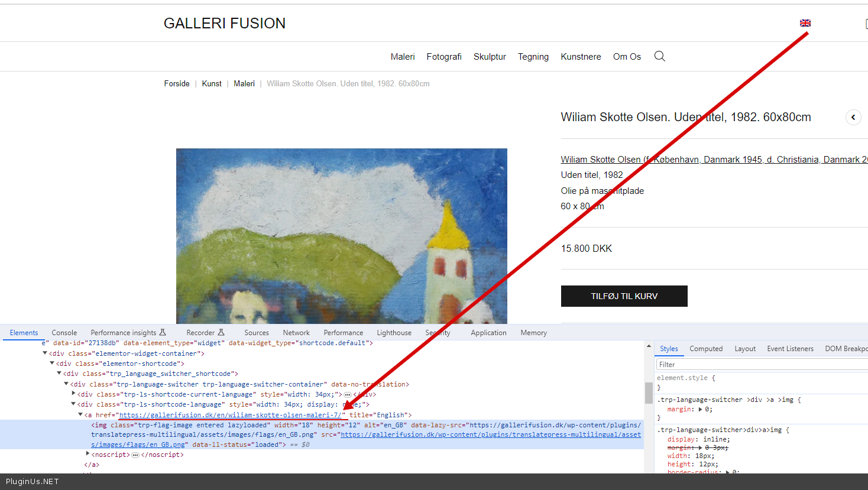This screenshot has height=490, width=868.
Task: Collapse the anchor element titled English
Action: 80,415
